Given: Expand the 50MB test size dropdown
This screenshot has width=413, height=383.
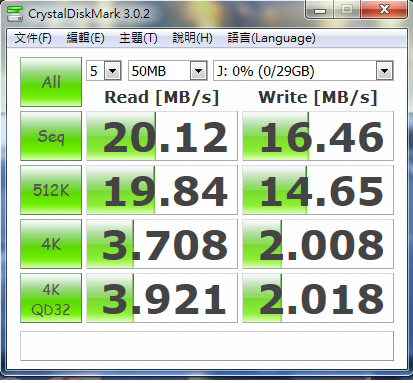Looking at the screenshot, I should [x=199, y=71].
